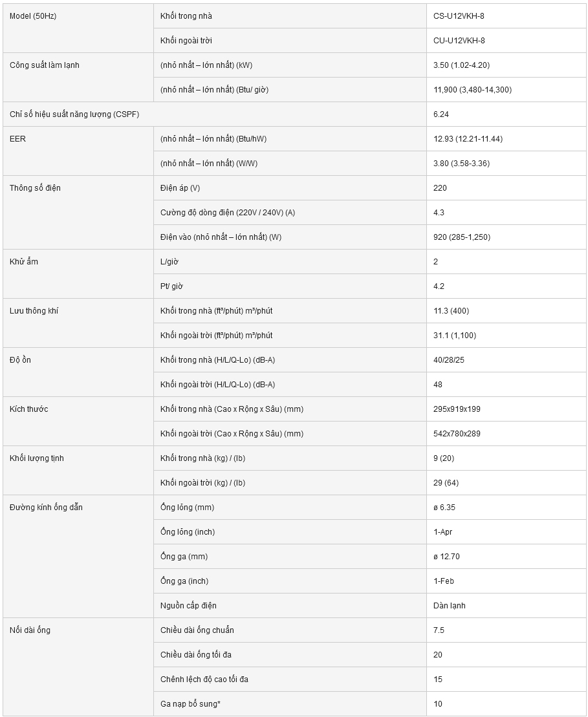Select the "Chiều dài ống tối đa" label
The width and height of the screenshot is (588, 717).
(x=196, y=655)
